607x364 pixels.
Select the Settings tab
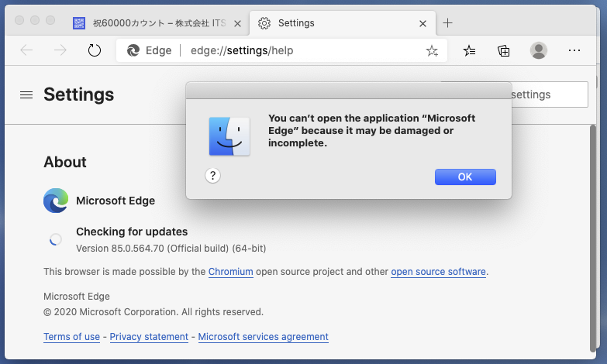[333, 23]
